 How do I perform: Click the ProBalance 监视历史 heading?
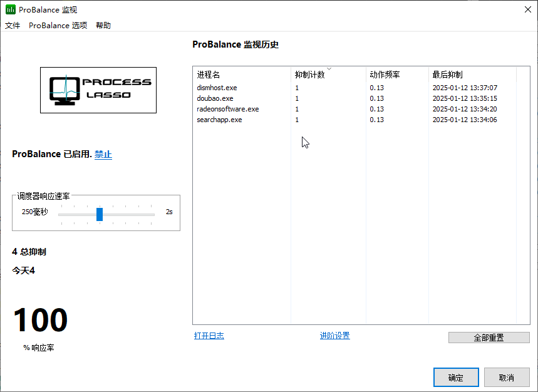pos(235,44)
